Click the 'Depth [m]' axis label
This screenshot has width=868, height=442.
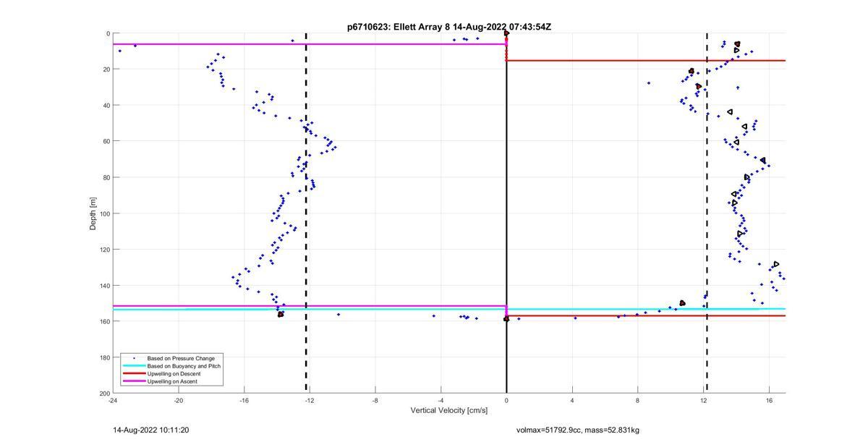click(x=93, y=213)
